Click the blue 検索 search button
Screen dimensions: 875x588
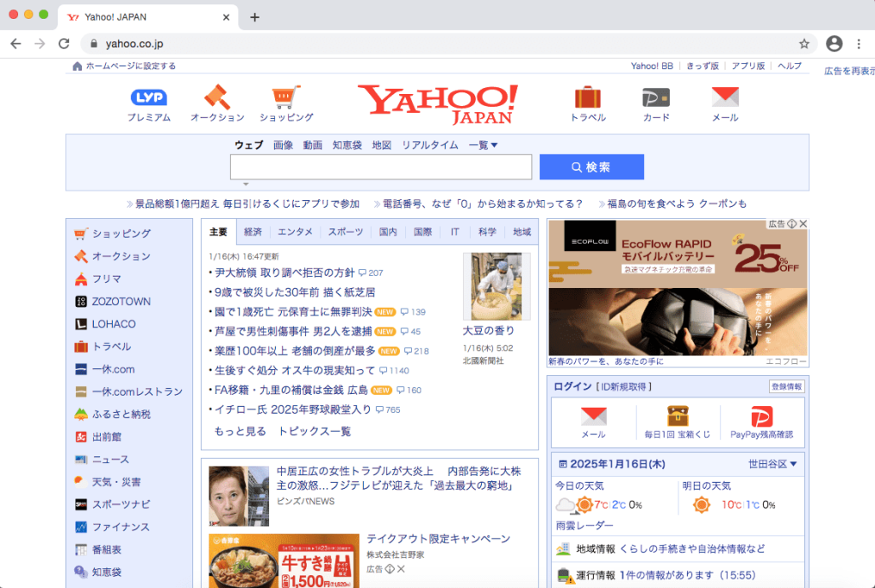click(591, 167)
